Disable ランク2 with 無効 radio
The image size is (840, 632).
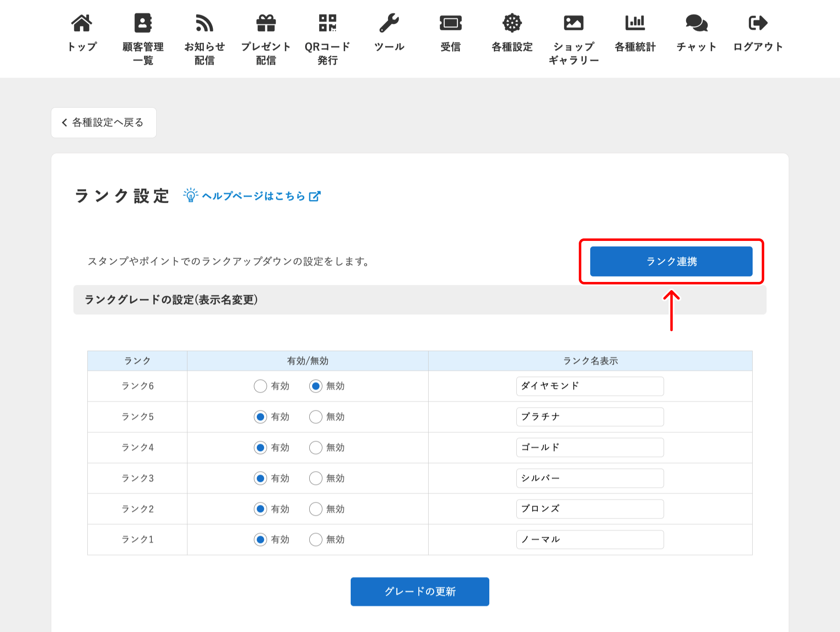click(316, 509)
